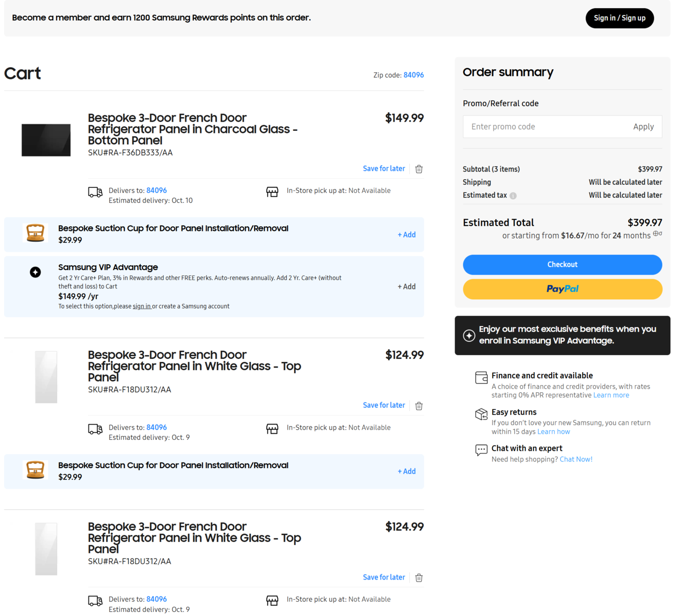Remove the last White Glass Top Panel
This screenshot has height=616, width=678.
pos(419,577)
